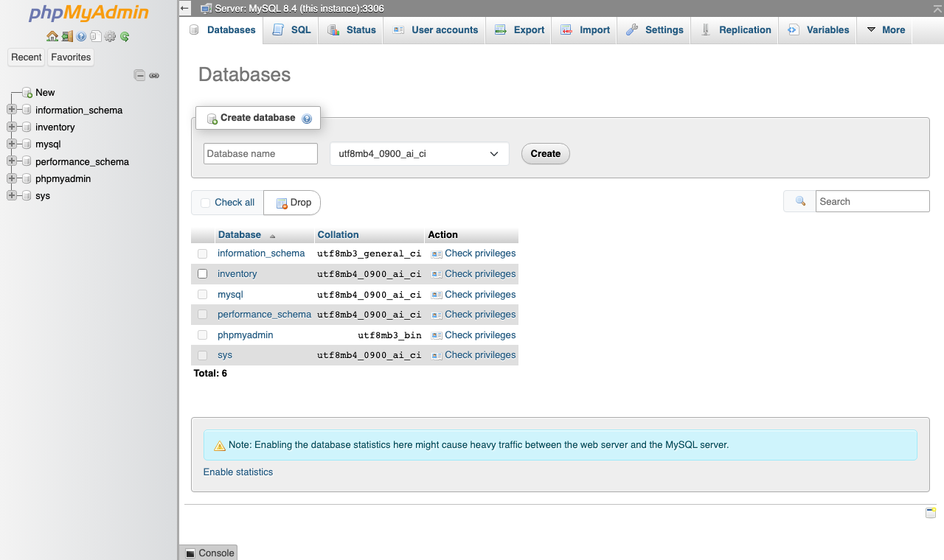The height and width of the screenshot is (560, 944).
Task: Open the Status tab
Action: [x=351, y=30]
